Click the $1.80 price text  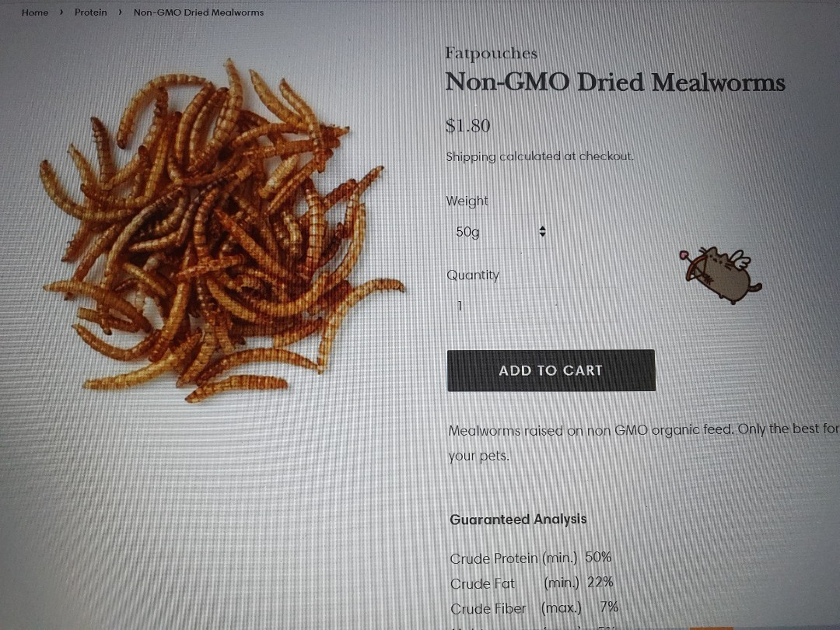[x=467, y=126]
